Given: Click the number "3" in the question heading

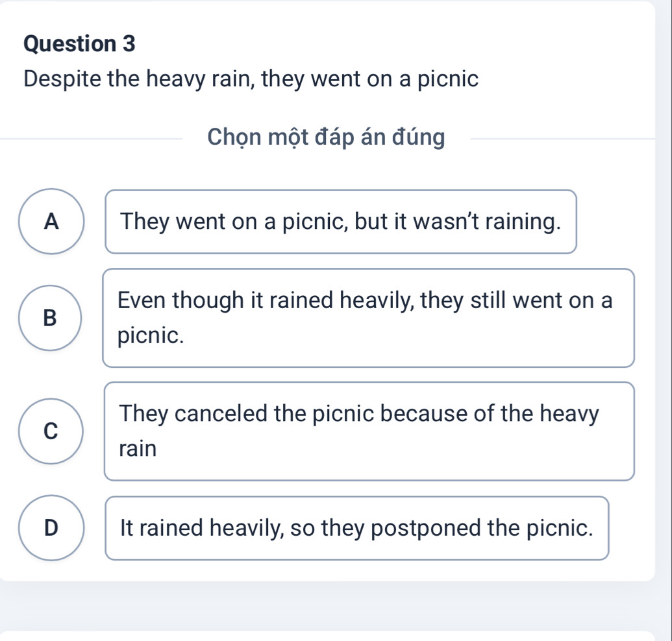Looking at the screenshot, I should (x=129, y=44).
